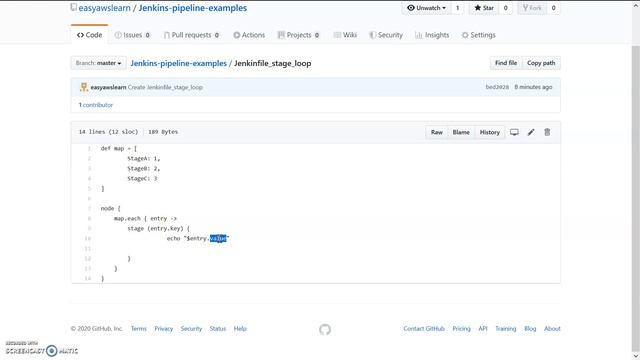640x360 pixels.
Task: Open desktop view icon in file header
Action: 514,132
